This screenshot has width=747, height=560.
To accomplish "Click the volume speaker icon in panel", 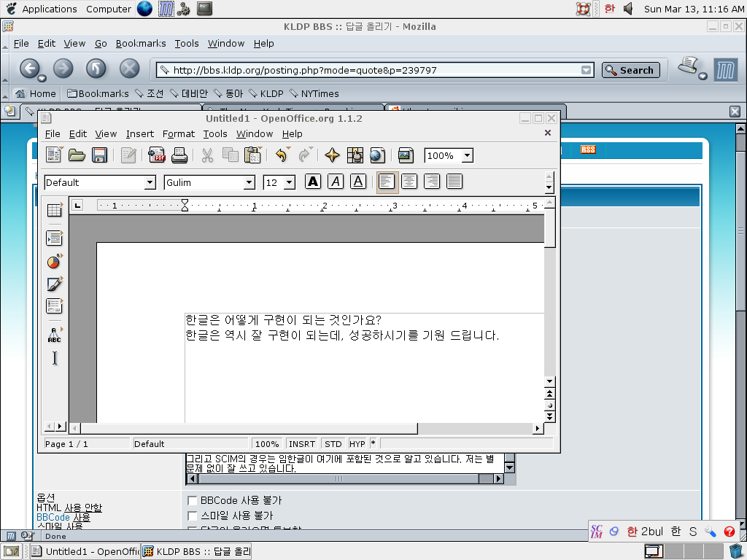I will click(628, 9).
